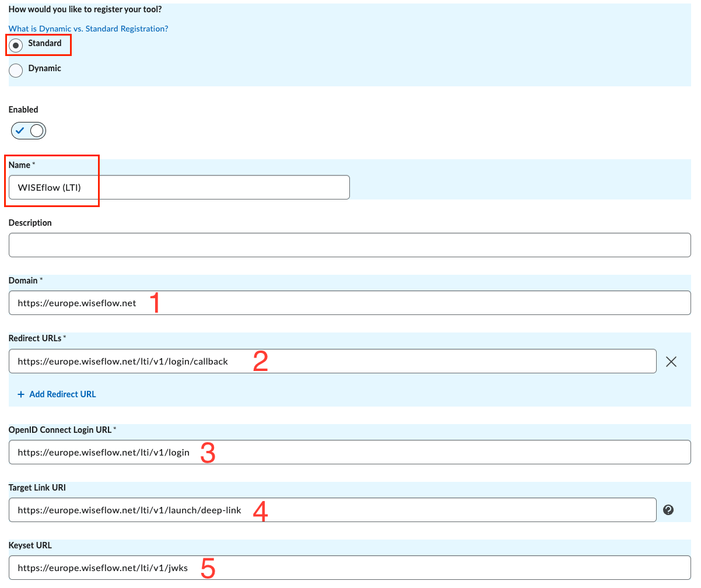Click the 'How would you like to register your tool?' heading
This screenshot has width=701, height=588.
click(x=85, y=9)
